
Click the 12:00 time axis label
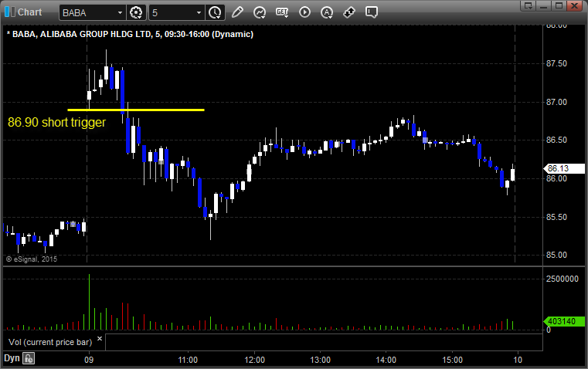[255, 360]
